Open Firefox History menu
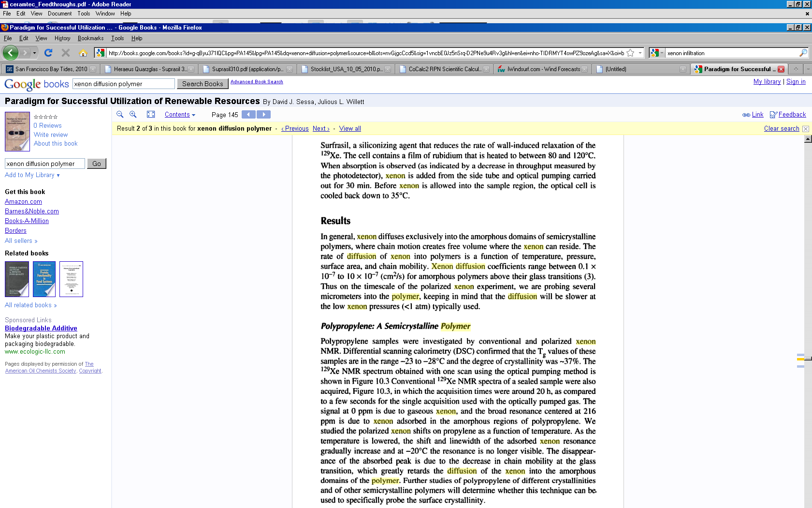 click(62, 38)
